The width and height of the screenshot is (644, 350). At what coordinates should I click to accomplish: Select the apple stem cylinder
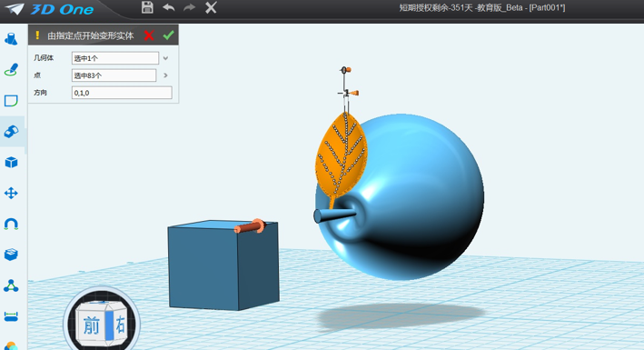(x=334, y=215)
